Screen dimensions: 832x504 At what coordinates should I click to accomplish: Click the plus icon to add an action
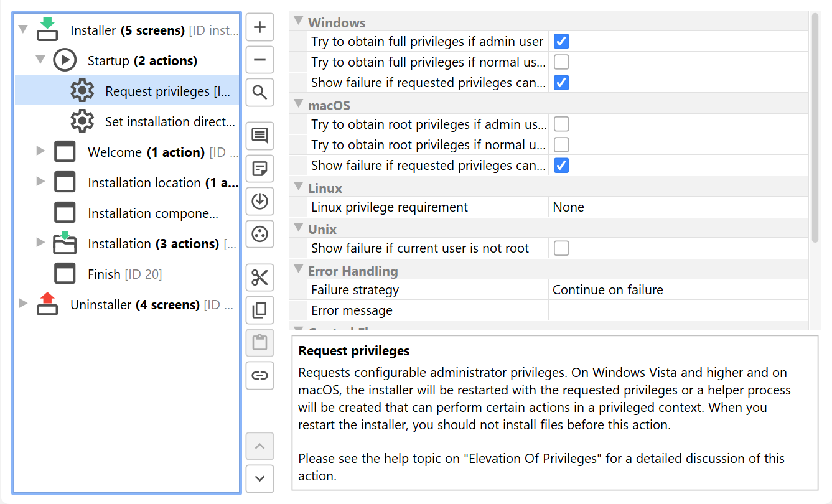click(x=259, y=28)
